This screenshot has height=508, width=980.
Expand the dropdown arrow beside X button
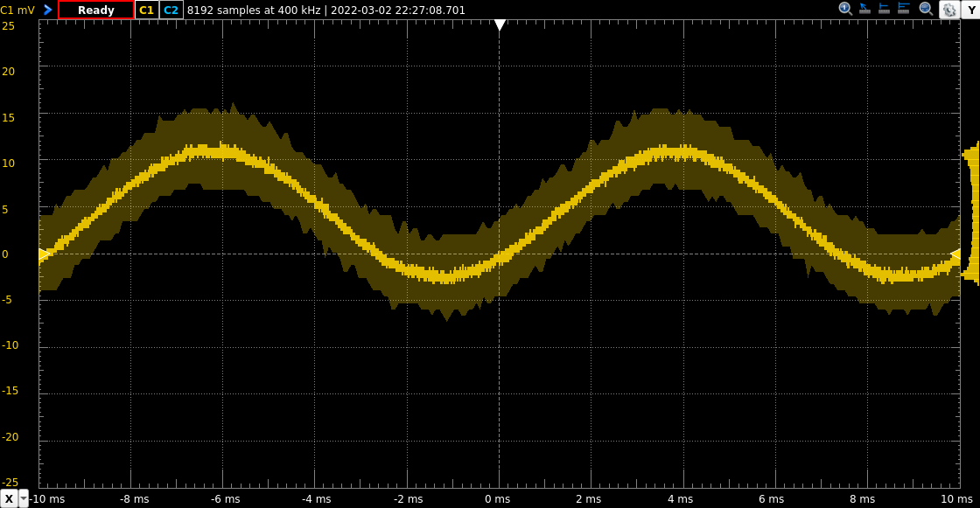click(x=23, y=498)
